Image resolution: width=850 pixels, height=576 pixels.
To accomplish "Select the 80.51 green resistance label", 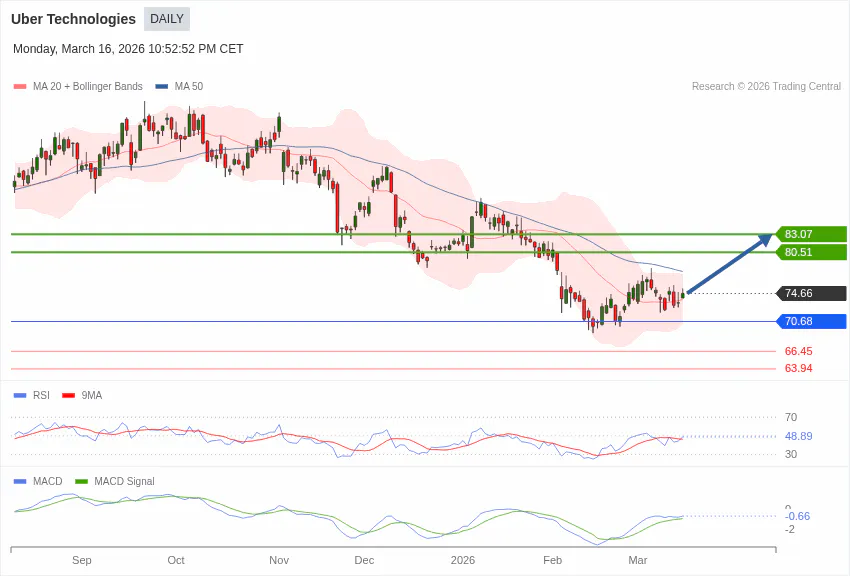I will coord(811,252).
